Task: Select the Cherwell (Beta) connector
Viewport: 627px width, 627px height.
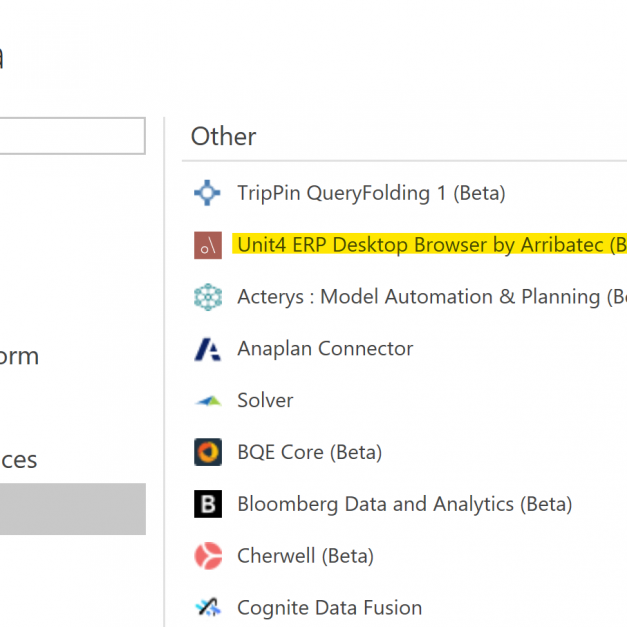Action: click(306, 556)
